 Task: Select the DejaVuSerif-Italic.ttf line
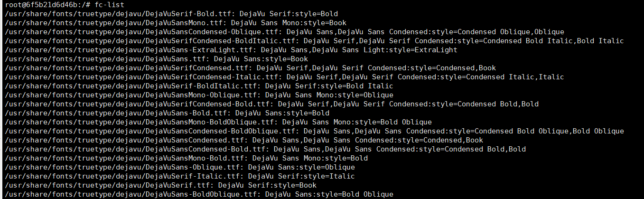tap(179, 176)
